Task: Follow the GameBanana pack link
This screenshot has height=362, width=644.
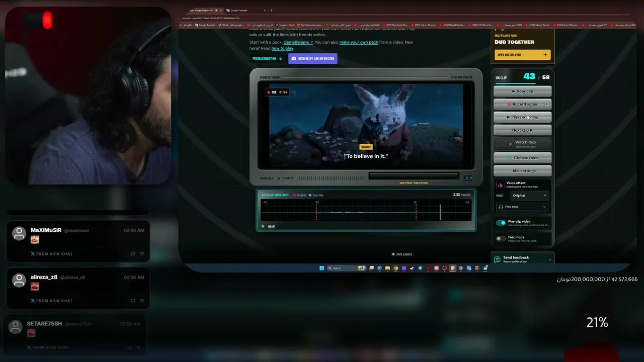Action: [x=298, y=42]
